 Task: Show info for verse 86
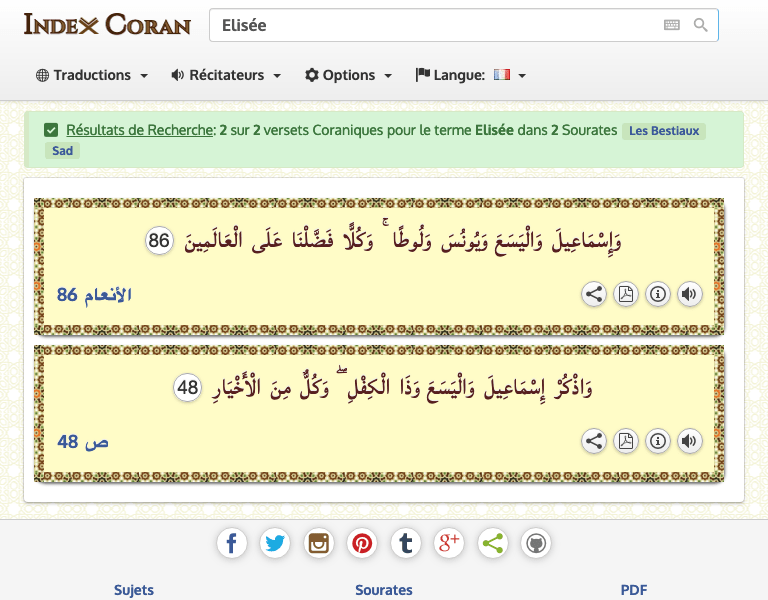pyautogui.click(x=658, y=294)
